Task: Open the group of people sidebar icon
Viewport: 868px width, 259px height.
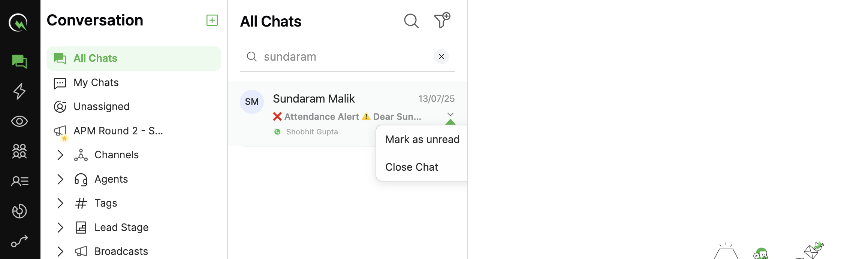Action: tap(19, 151)
